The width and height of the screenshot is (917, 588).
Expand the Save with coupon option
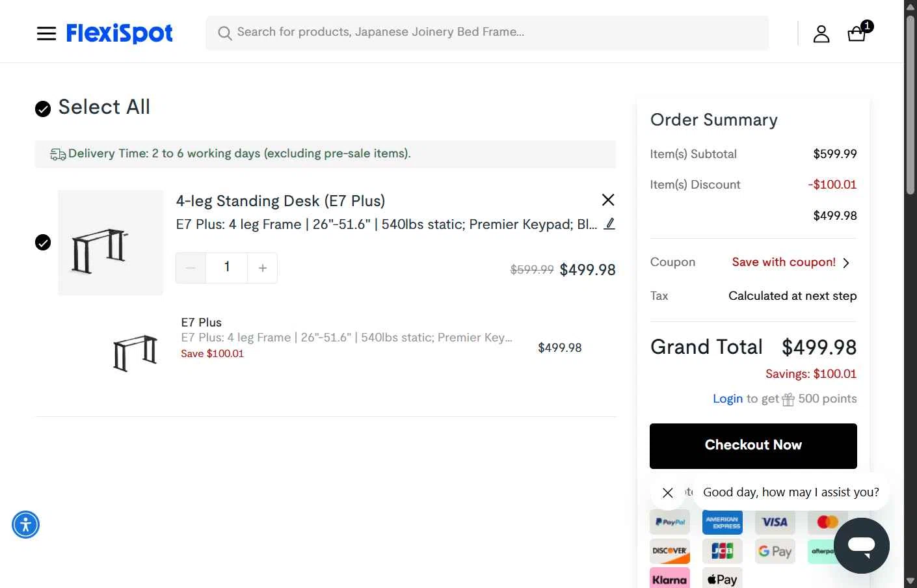(790, 262)
